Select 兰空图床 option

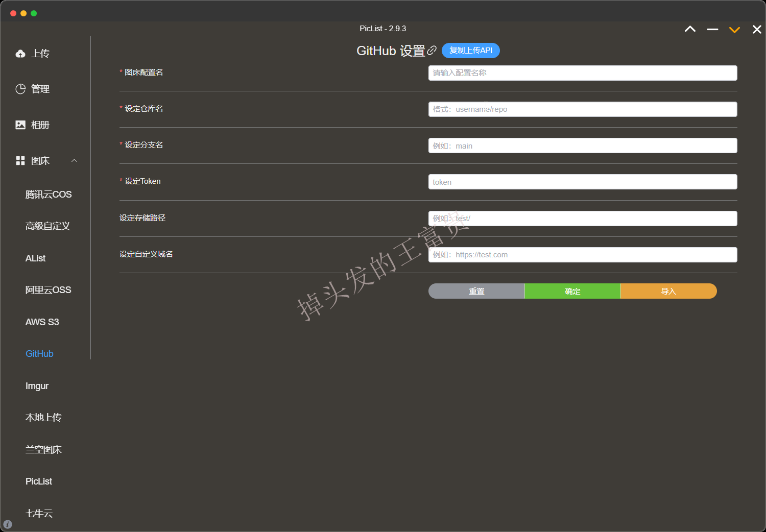tap(43, 450)
